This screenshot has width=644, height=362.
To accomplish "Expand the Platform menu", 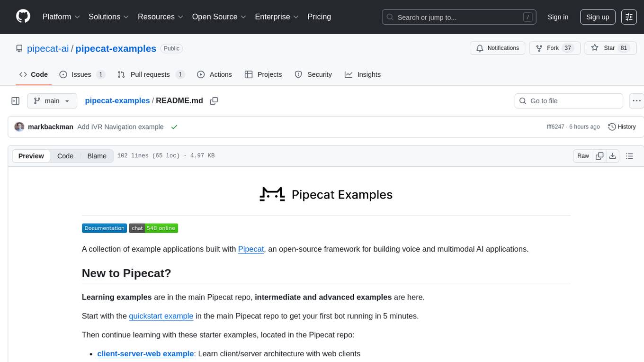I will [61, 17].
